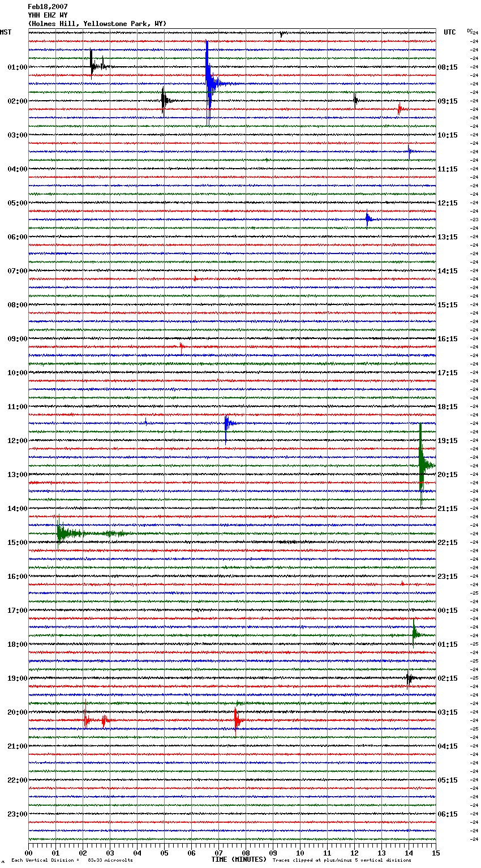Click the 08:15 UTC time label
The width and height of the screenshot is (481, 868).
tap(448, 67)
